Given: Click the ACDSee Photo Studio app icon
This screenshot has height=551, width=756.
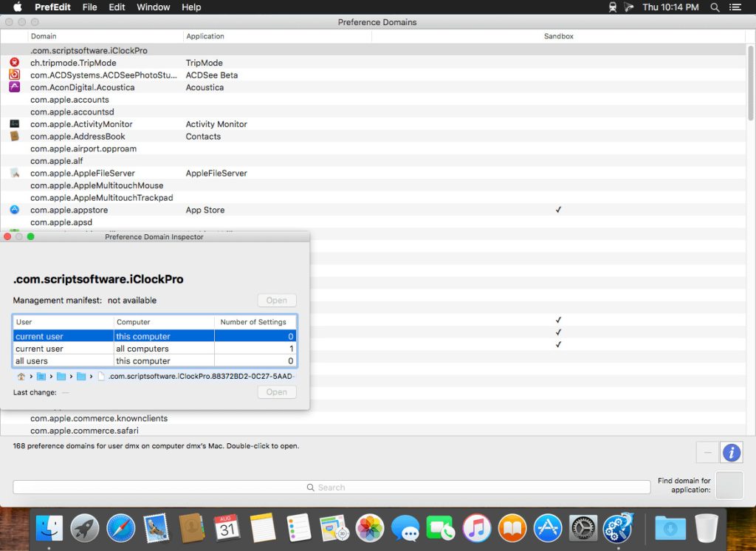Looking at the screenshot, I should (x=16, y=75).
